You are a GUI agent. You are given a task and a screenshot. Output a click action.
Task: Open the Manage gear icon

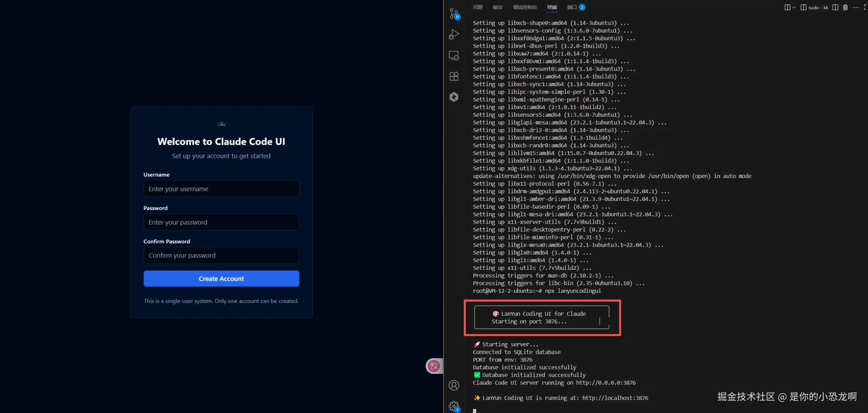(x=454, y=406)
